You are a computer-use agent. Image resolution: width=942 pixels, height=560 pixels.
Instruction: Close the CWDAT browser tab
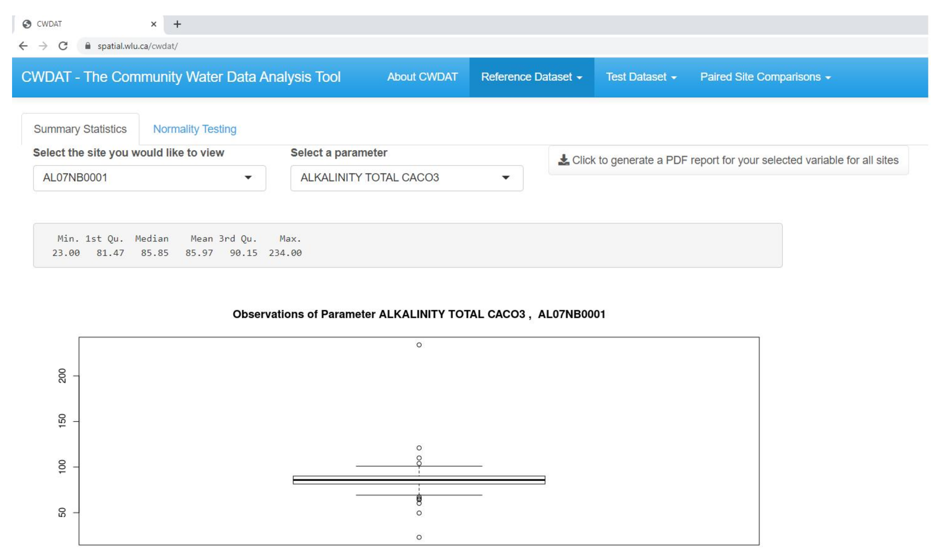tap(154, 25)
